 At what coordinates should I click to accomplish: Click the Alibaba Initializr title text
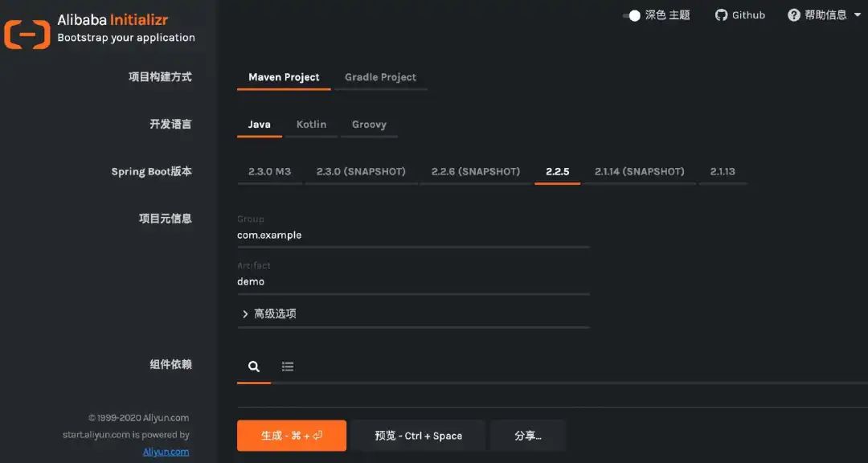pyautogui.click(x=113, y=20)
